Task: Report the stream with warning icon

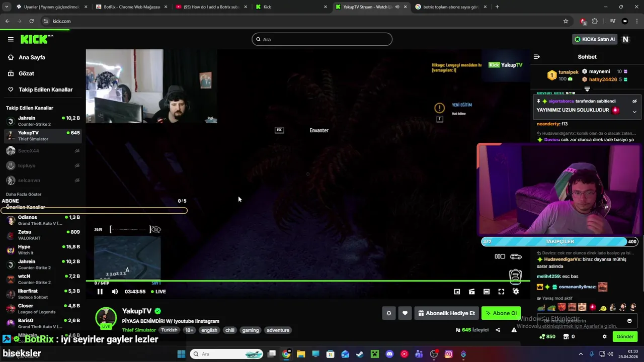Action: coord(514,330)
